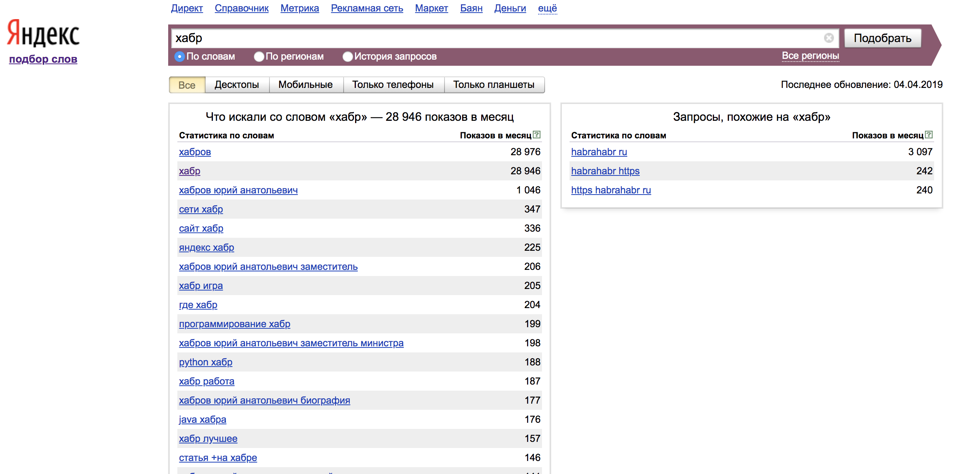Screen dimensions: 980x474
Task: Switch to the 'Мобильные' tab
Action: coord(305,85)
